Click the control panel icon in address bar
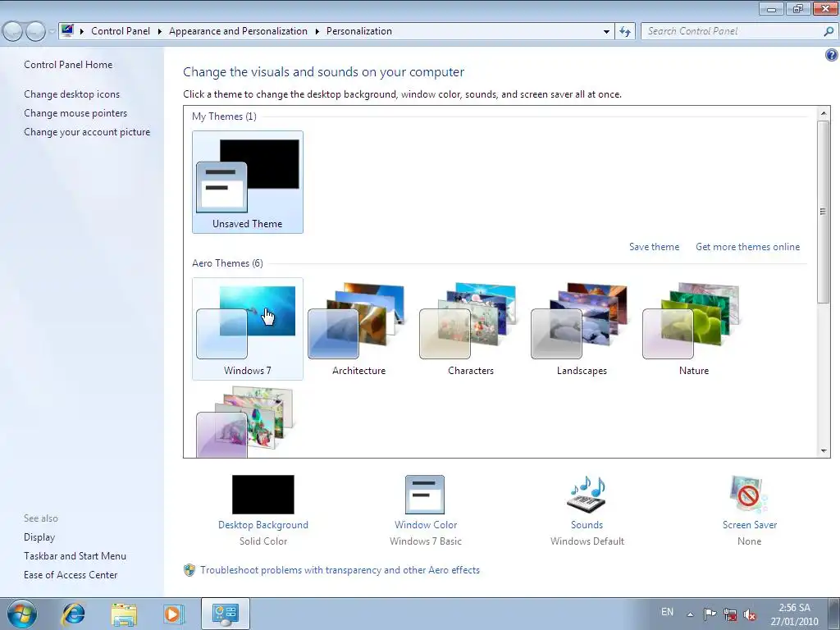The image size is (840, 630). [67, 31]
